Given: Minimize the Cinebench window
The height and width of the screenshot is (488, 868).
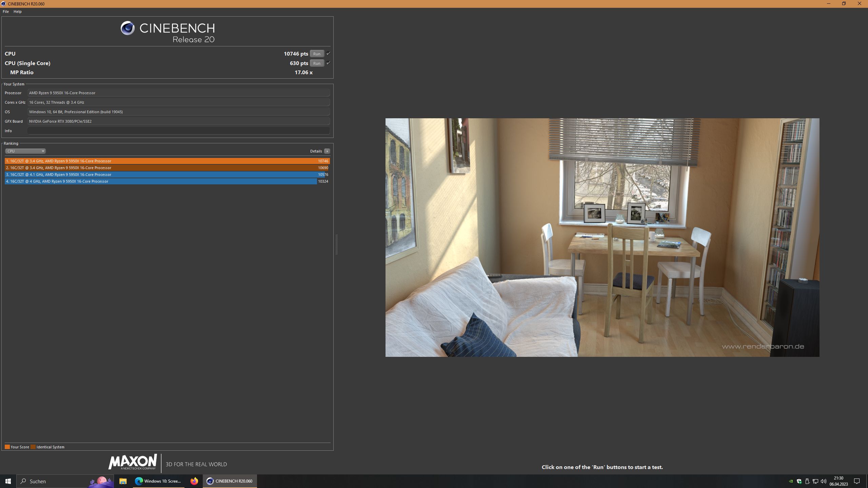Looking at the screenshot, I should [x=829, y=4].
